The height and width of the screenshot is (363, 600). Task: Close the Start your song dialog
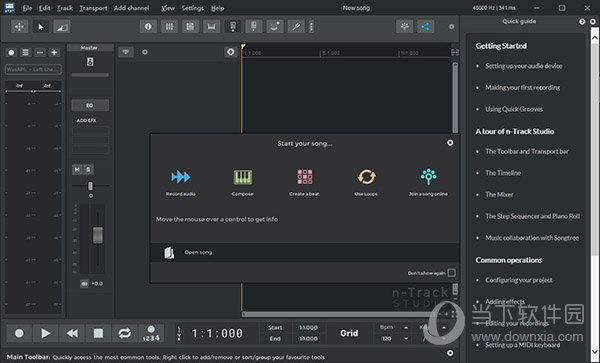[450, 143]
